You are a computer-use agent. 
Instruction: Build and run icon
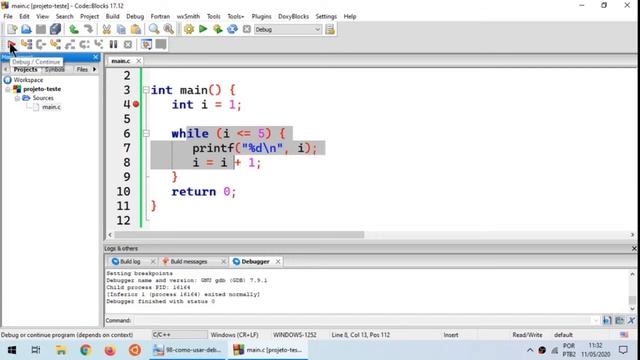(x=218, y=29)
